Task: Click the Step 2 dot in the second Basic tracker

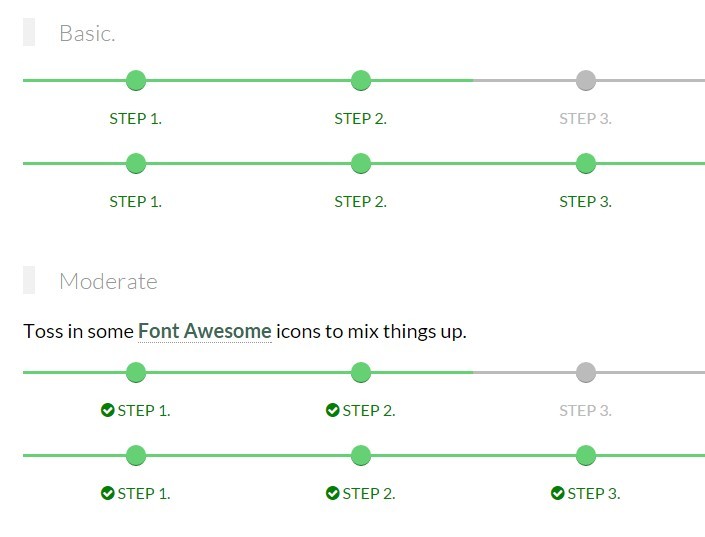Action: [361, 163]
